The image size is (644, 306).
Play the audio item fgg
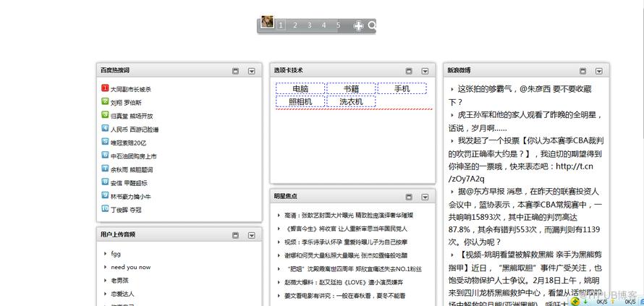116,254
